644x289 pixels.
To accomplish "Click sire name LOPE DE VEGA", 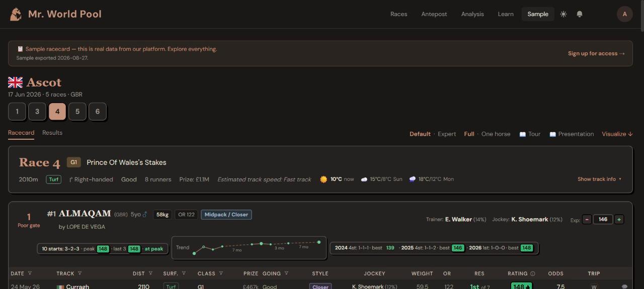I will pyautogui.click(x=86, y=227).
